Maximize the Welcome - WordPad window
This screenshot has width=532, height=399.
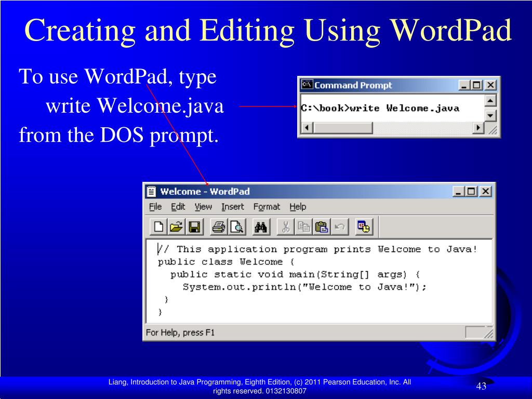point(471,191)
